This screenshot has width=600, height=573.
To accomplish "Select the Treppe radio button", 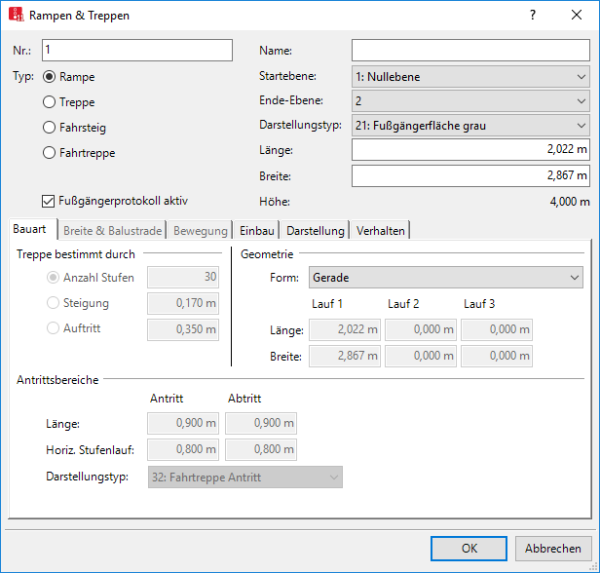I will tap(48, 101).
